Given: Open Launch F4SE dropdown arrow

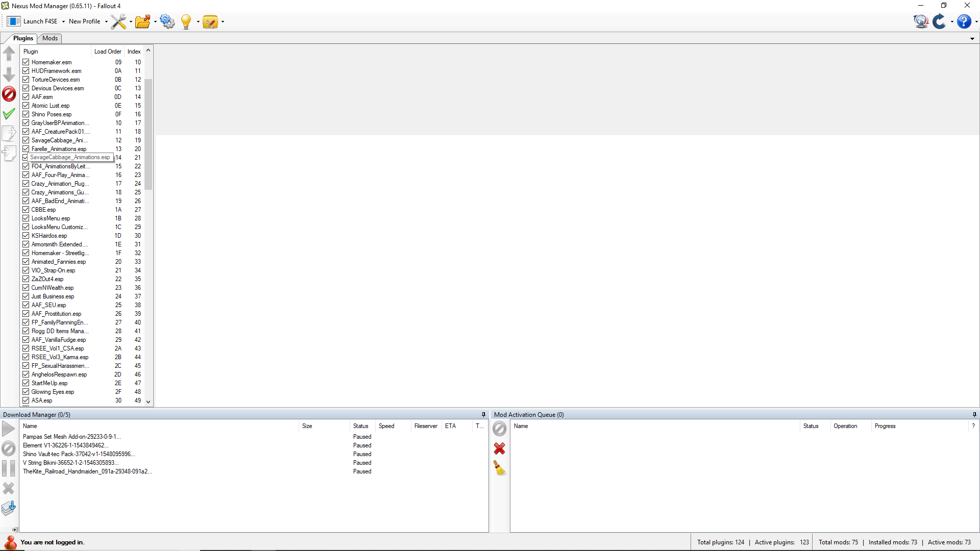Looking at the screenshot, I should click(x=63, y=21).
